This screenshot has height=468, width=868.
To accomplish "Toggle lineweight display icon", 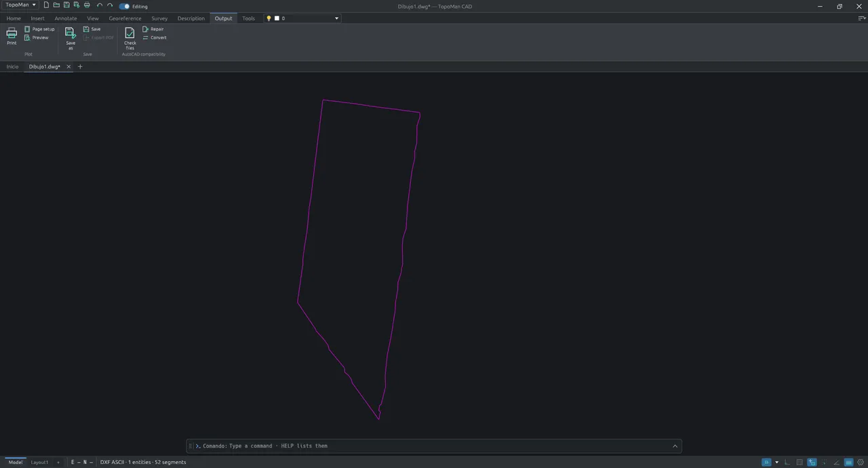I will [x=848, y=462].
